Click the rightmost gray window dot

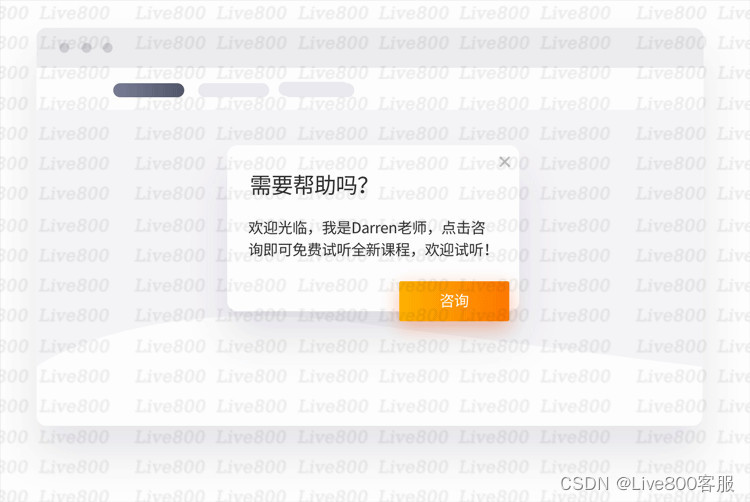click(108, 48)
